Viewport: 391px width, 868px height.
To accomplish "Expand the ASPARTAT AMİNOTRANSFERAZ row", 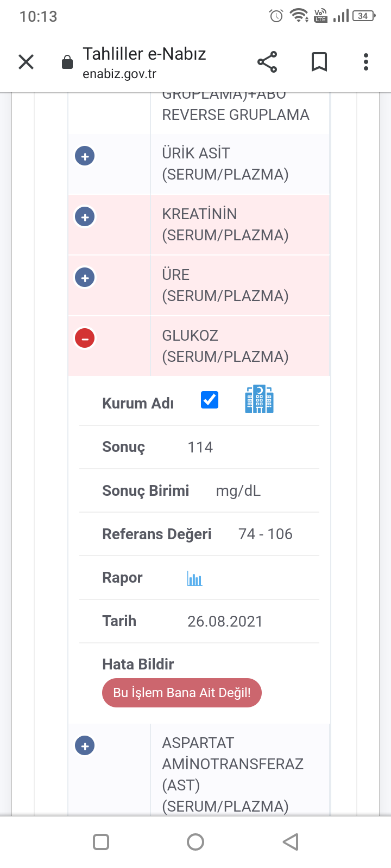I will click(x=85, y=745).
